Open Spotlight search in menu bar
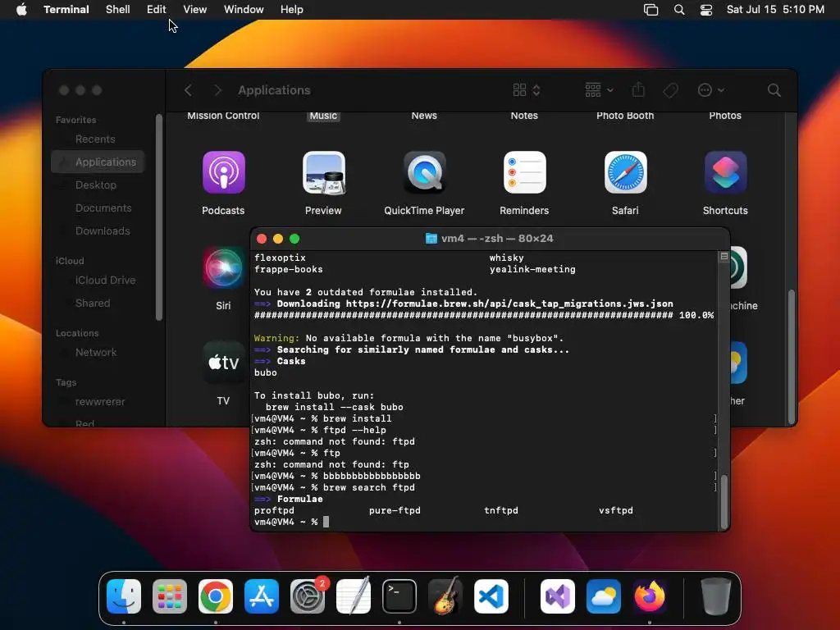 (x=678, y=10)
